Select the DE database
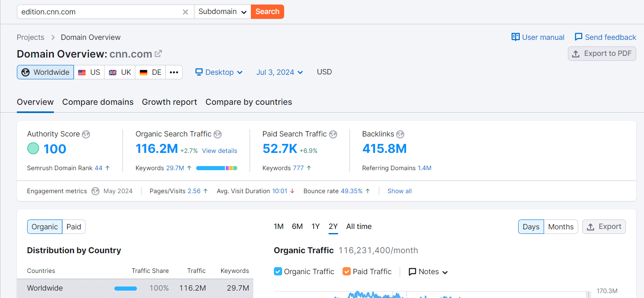 151,72
